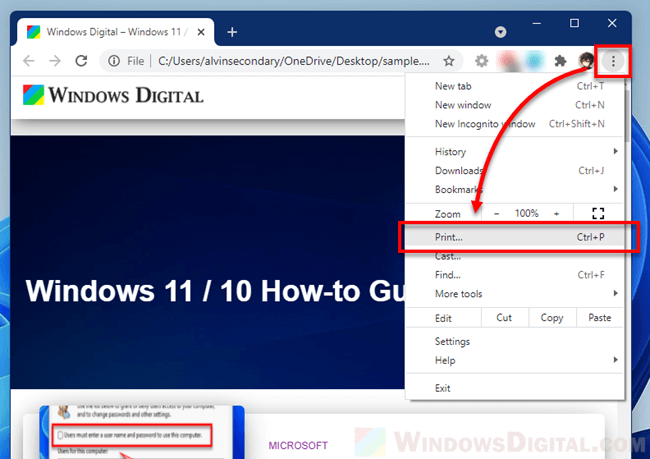Viewport: 650px width, 459px height.
Task: Choose Print... from the menu
Action: [514, 237]
